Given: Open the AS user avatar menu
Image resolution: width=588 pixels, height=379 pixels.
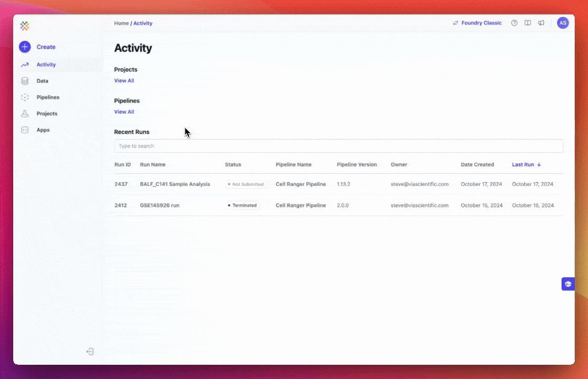Looking at the screenshot, I should pos(563,23).
